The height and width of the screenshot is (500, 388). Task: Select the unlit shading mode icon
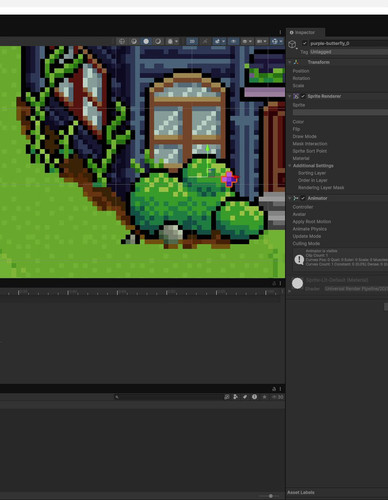pos(134,41)
